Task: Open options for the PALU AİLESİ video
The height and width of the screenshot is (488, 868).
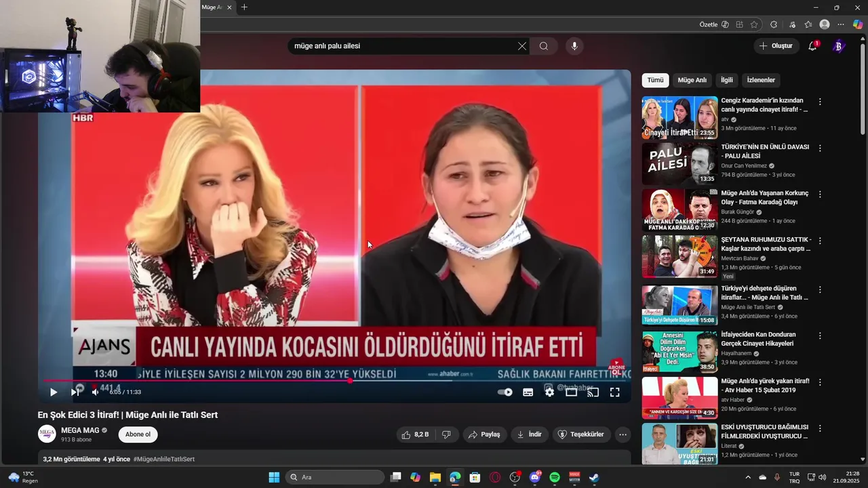Action: point(820,148)
